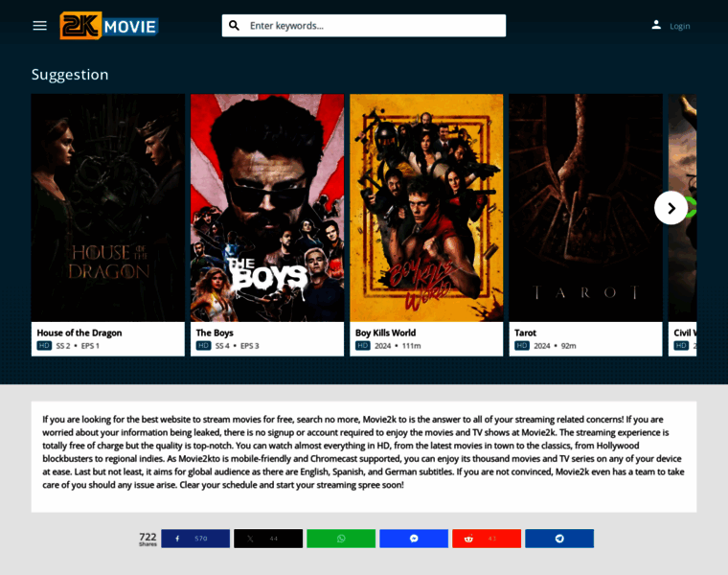Share on Facebook

195,539
